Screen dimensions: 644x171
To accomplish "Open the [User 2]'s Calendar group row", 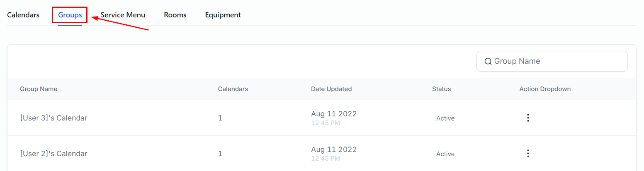I will pyautogui.click(x=54, y=154).
